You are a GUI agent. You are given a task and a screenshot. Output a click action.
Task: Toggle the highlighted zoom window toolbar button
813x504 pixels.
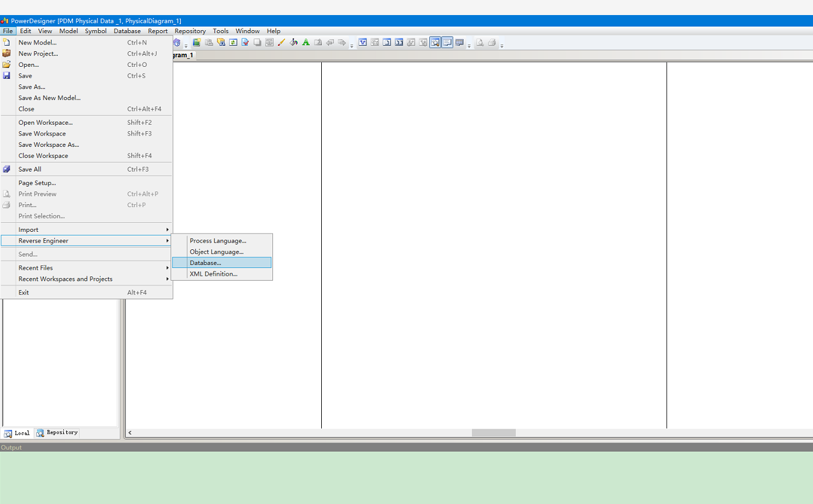click(x=435, y=42)
